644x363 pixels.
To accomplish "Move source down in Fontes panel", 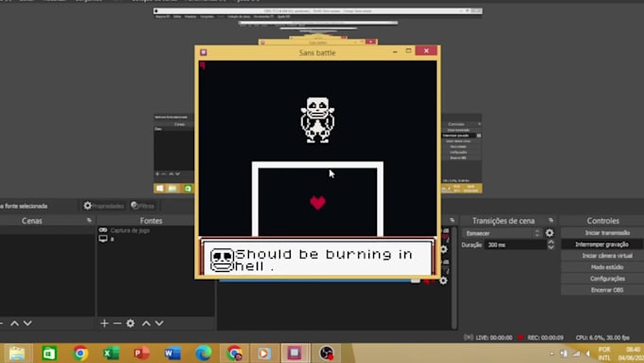I will pyautogui.click(x=159, y=323).
